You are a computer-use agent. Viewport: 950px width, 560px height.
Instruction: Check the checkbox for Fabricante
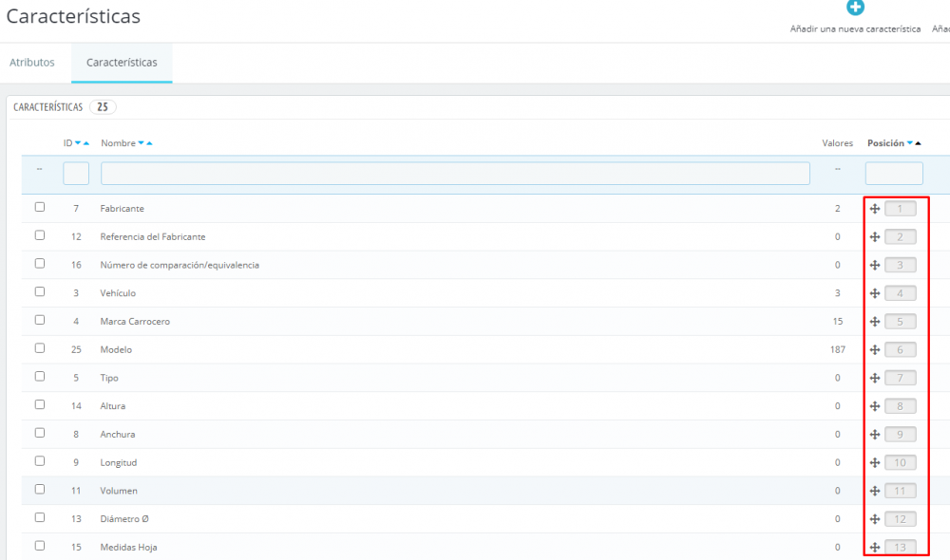pos(39,208)
